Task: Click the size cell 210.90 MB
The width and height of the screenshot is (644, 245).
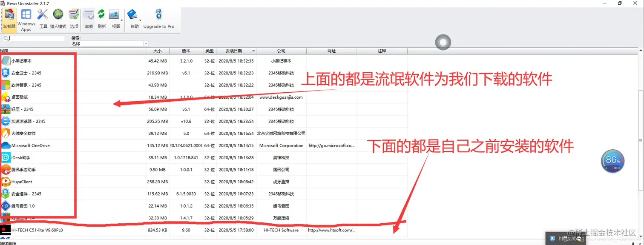Action: [x=158, y=73]
